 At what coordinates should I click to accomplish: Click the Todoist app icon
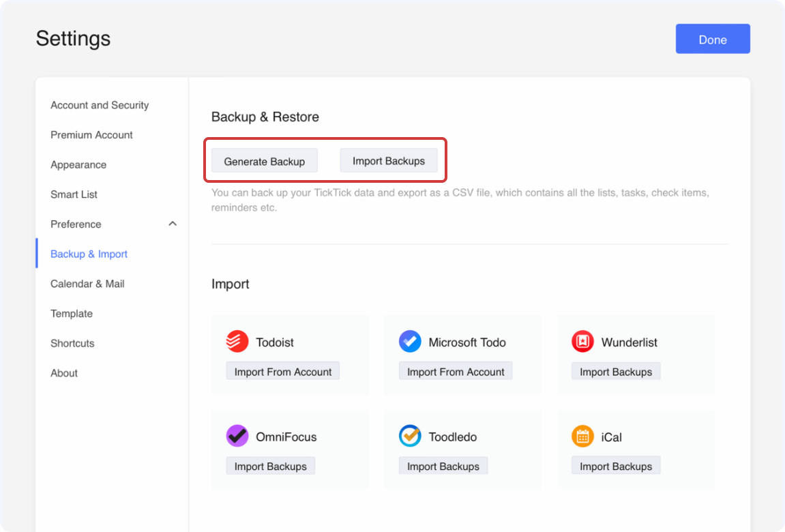pyautogui.click(x=237, y=342)
